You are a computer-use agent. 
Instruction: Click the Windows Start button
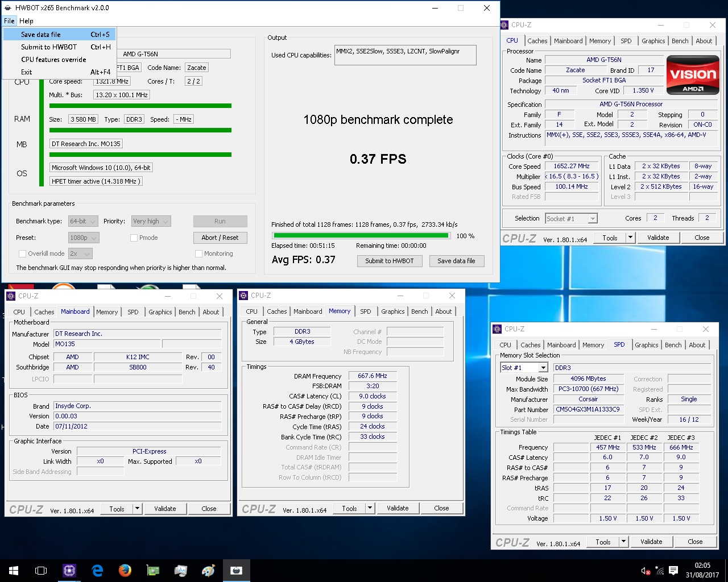pos(14,570)
